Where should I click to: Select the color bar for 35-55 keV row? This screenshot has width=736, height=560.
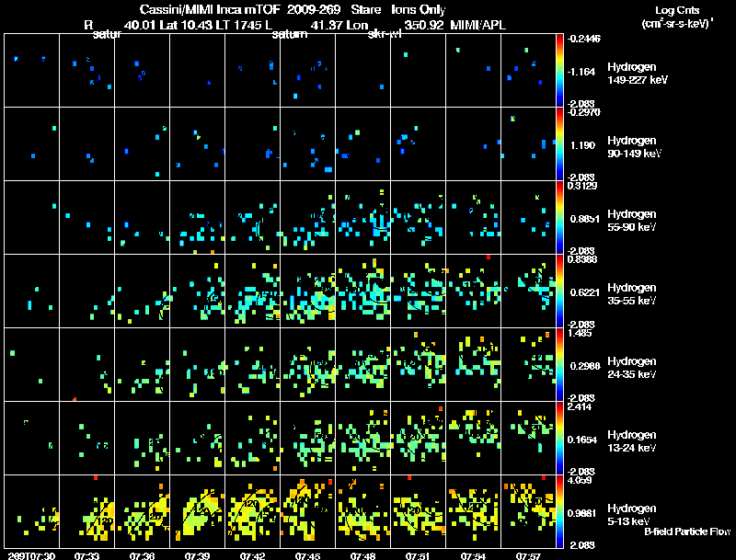tap(559, 291)
